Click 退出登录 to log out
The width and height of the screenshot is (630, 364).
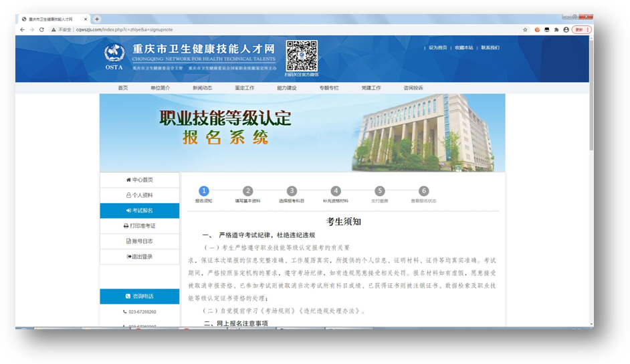point(140,256)
